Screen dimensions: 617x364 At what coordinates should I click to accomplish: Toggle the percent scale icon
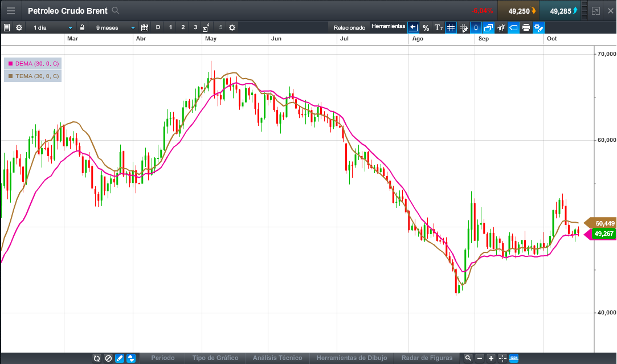point(426,27)
